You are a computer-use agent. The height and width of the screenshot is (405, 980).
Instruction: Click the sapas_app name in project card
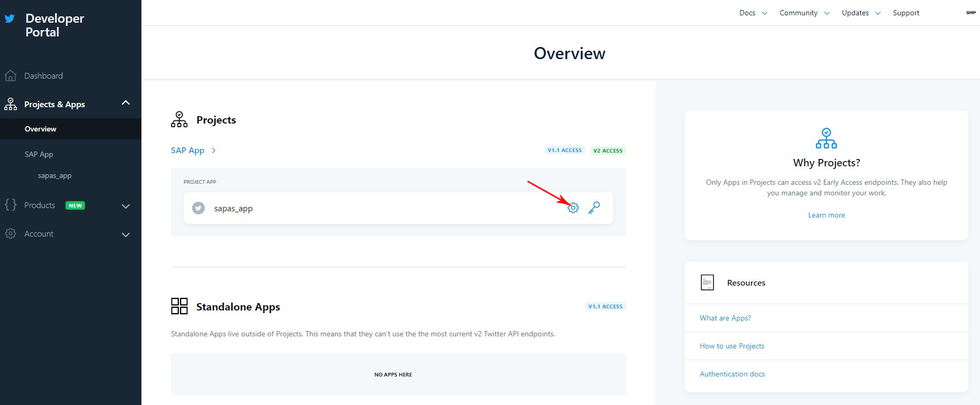pyautogui.click(x=233, y=209)
